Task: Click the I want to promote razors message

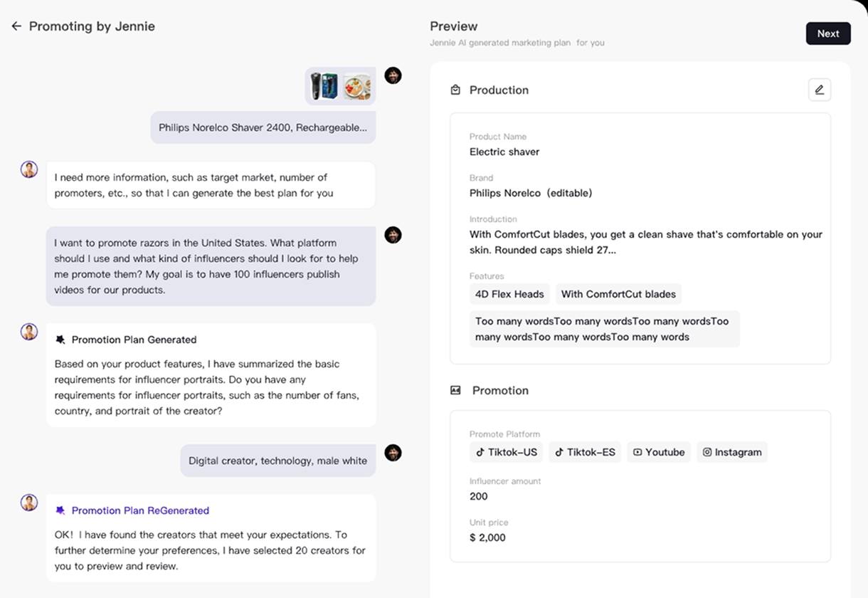Action: click(211, 266)
